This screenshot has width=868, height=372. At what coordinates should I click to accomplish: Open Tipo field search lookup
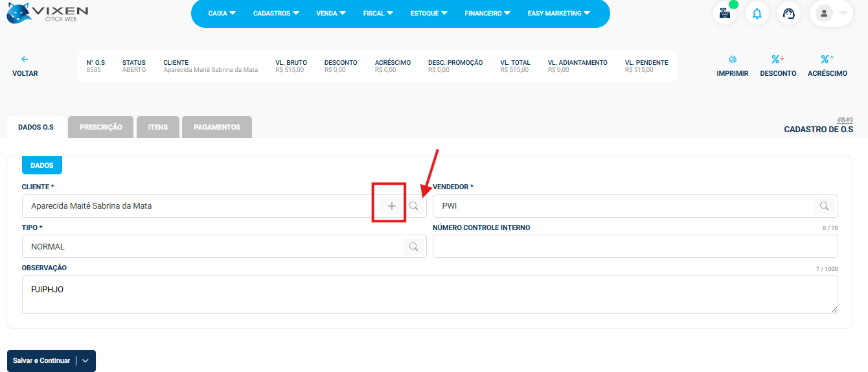click(x=413, y=247)
